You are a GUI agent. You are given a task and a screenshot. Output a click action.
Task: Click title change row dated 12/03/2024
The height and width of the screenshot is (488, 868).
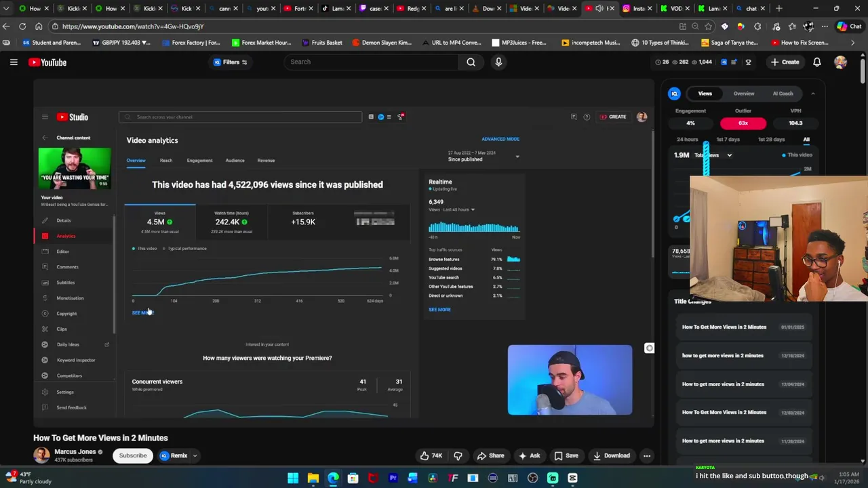pos(743,412)
